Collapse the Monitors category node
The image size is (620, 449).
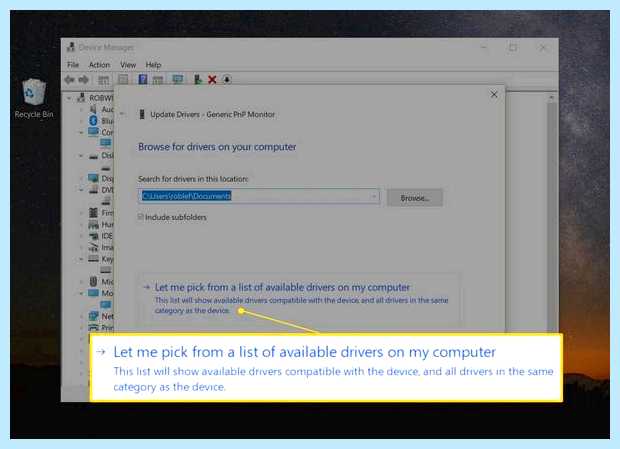coord(81,293)
